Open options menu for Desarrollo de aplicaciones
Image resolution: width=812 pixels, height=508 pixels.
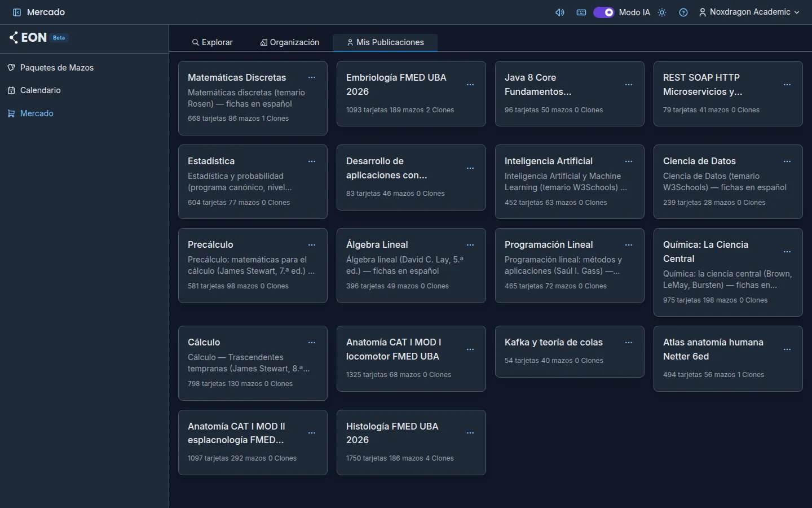[470, 168]
